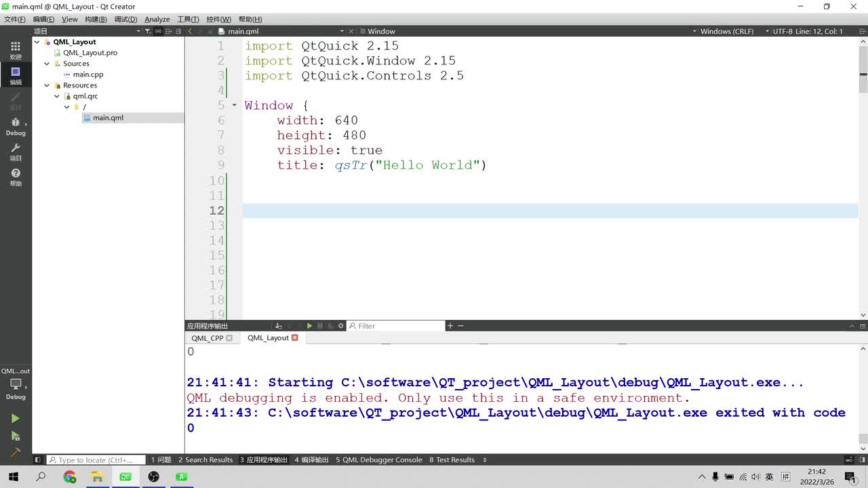This screenshot has width=868, height=488.
Task: Open the 帮助 (Help) mode
Action: coord(16,178)
